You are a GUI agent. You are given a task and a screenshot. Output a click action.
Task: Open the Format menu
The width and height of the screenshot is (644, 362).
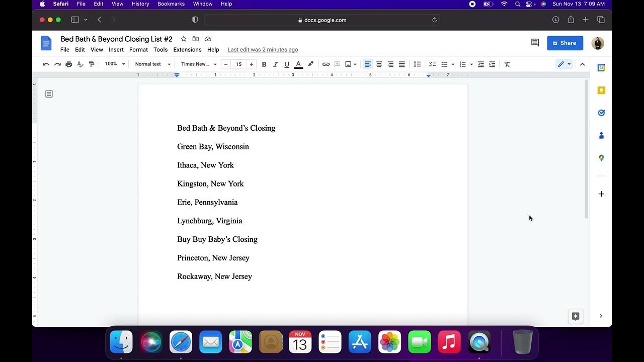click(138, 50)
